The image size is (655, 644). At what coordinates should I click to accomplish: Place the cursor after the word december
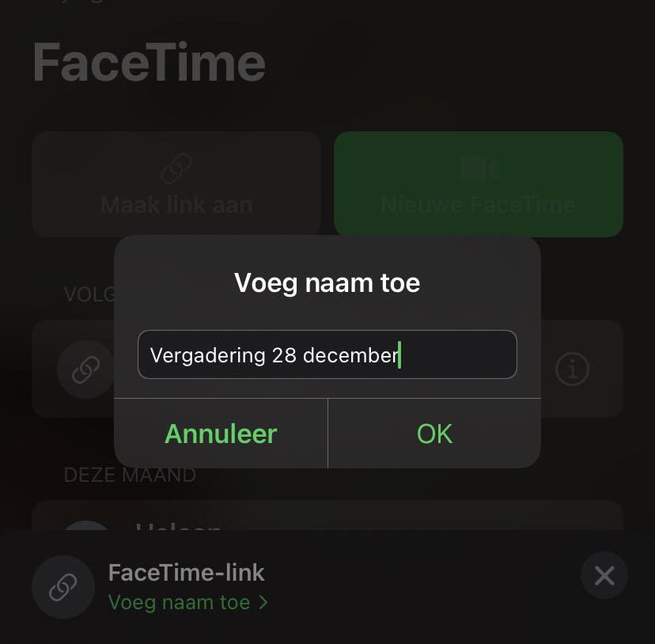point(399,354)
